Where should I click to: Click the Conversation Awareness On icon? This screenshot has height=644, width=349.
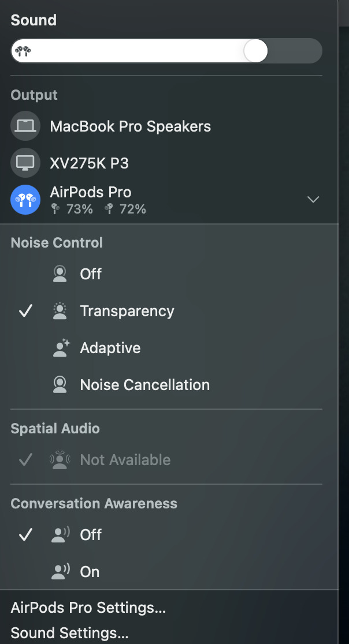[60, 572]
